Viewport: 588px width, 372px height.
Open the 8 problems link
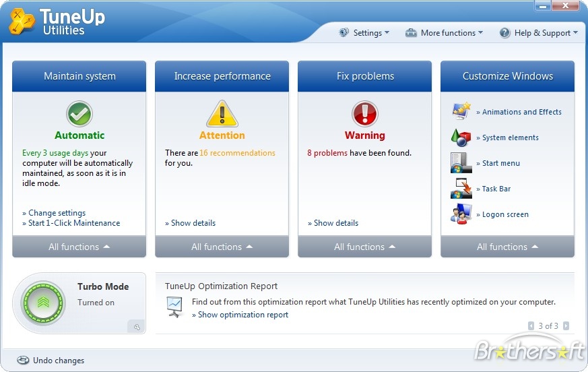click(327, 153)
